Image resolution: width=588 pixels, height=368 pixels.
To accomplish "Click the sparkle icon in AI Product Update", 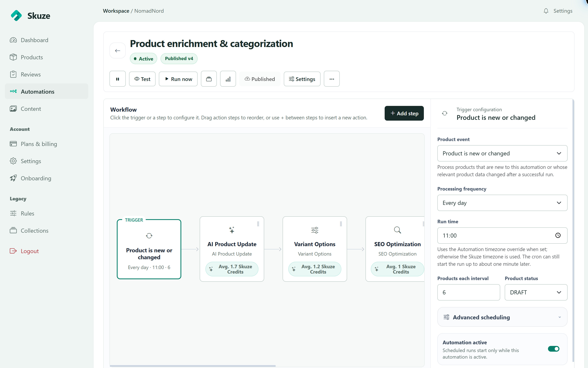I will [x=232, y=230].
